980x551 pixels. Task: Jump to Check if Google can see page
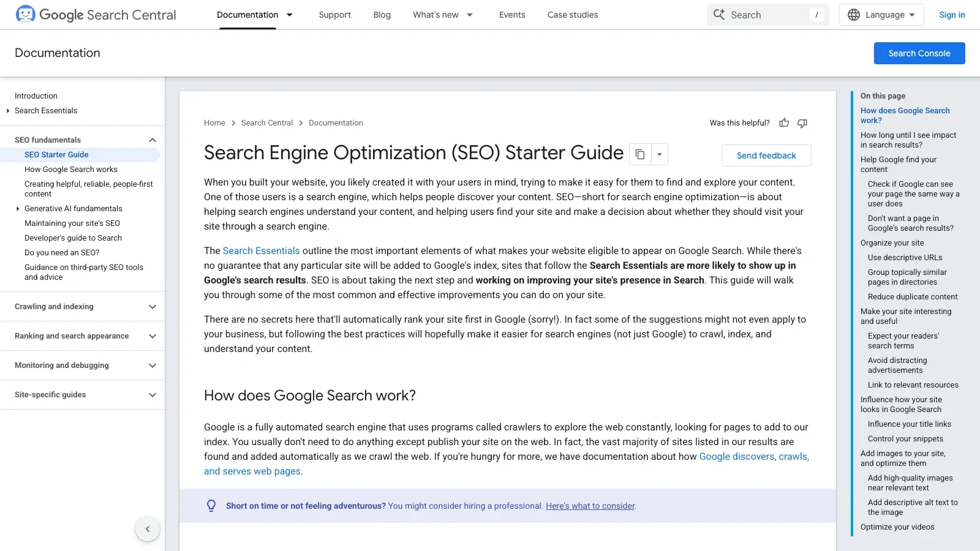coord(913,194)
